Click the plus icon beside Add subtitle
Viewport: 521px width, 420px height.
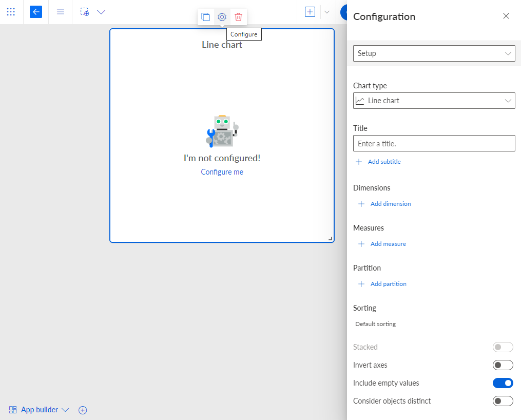358,162
